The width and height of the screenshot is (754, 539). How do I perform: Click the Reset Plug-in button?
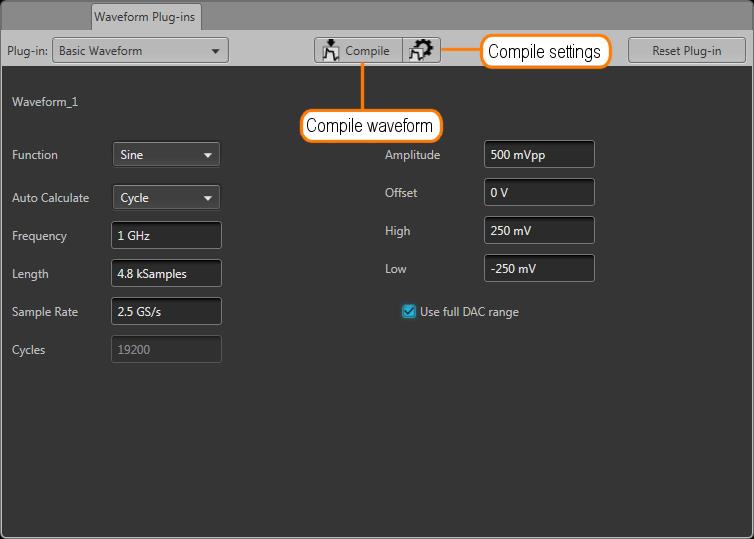click(x=686, y=51)
